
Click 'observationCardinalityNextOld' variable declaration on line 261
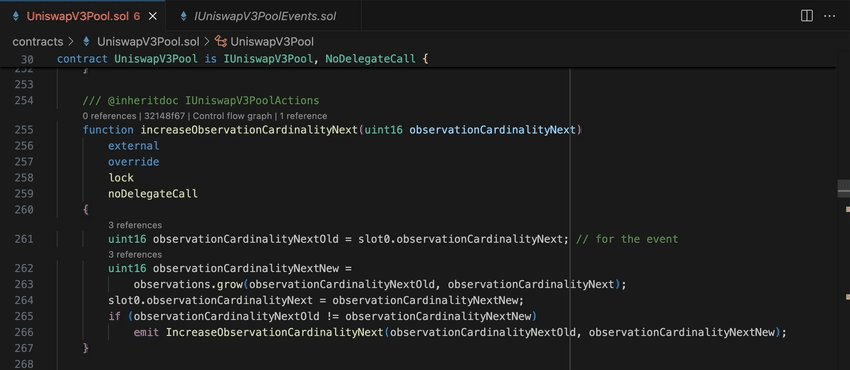[246, 239]
